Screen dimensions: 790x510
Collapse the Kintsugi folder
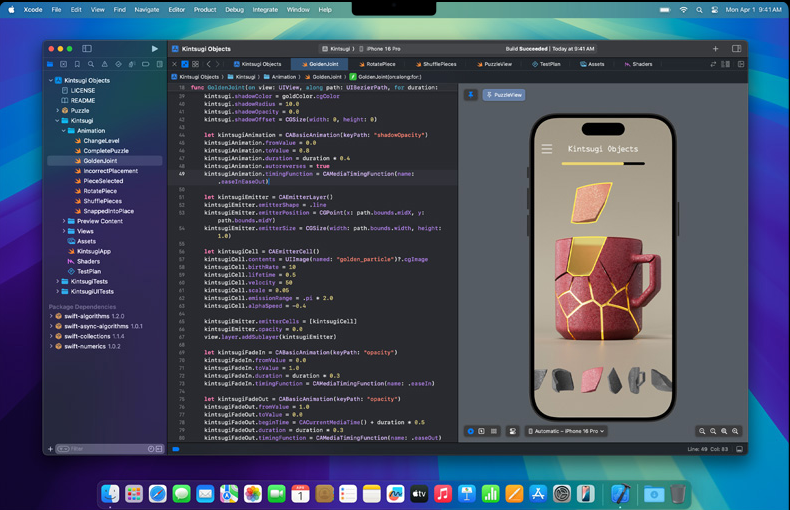point(57,120)
